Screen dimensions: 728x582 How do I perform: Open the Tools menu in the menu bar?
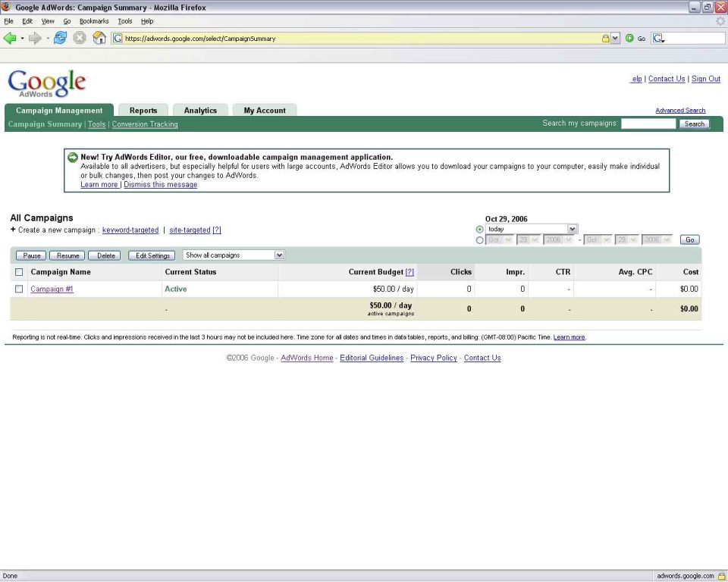tap(125, 21)
